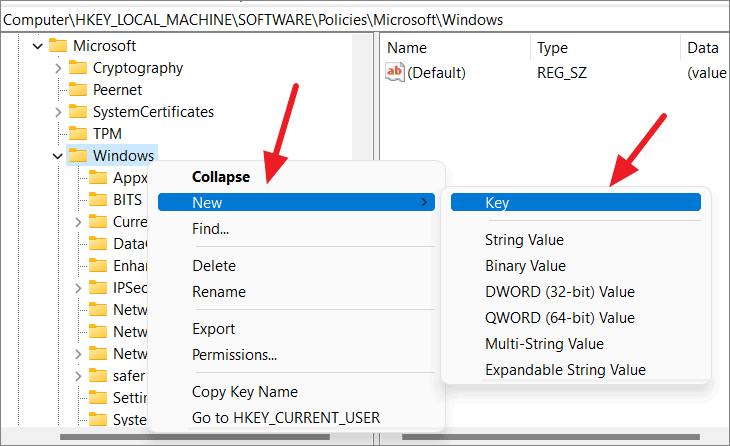Expand the SystemCertificates key chevron

point(58,112)
